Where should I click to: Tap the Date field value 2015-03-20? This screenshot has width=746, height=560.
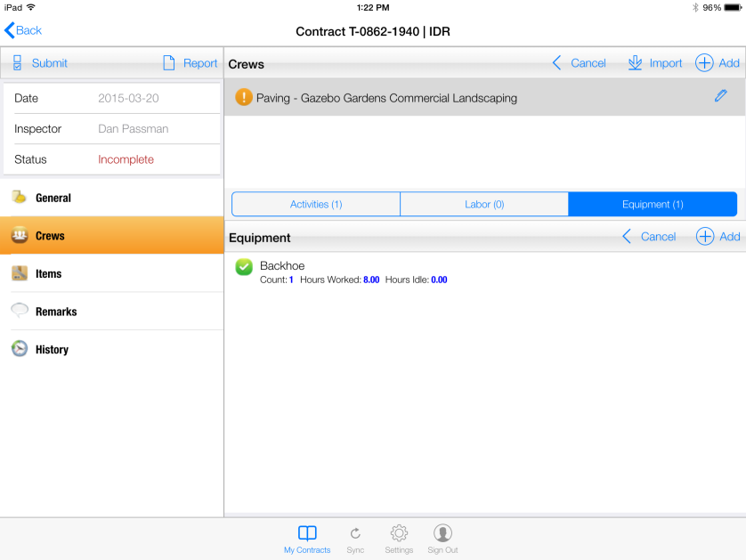(x=128, y=99)
